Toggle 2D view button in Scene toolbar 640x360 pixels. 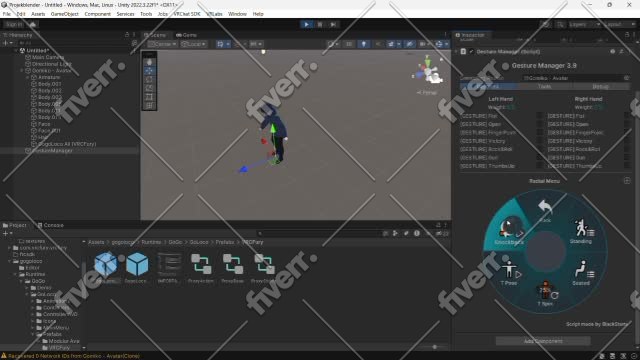(349, 44)
